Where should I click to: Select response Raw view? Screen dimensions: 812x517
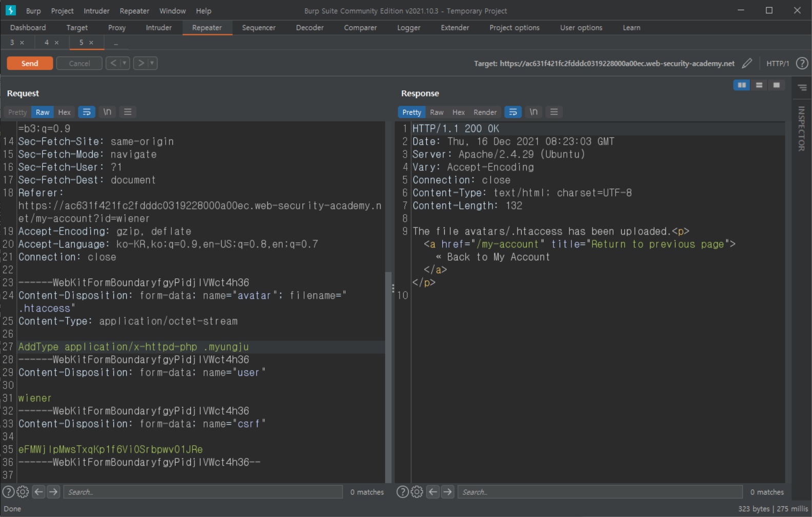437,112
